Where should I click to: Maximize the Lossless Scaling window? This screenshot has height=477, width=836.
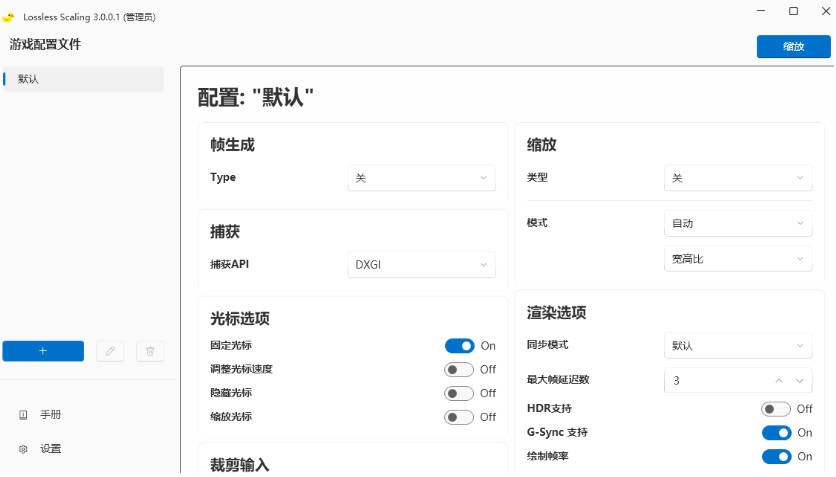[793, 11]
